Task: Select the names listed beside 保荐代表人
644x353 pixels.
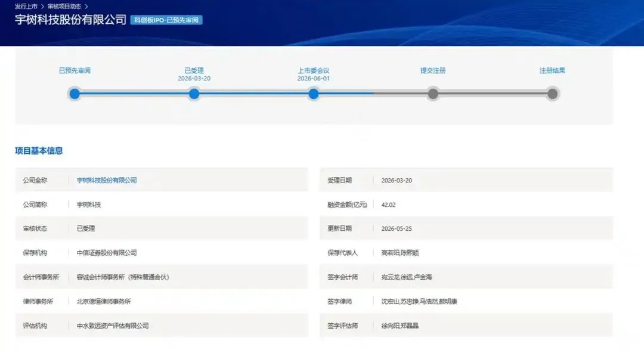Action: click(x=400, y=253)
